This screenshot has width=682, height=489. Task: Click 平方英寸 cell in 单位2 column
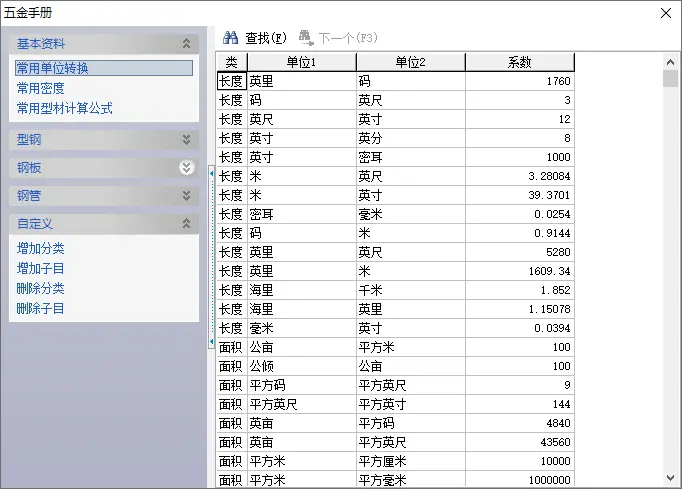tap(411, 404)
